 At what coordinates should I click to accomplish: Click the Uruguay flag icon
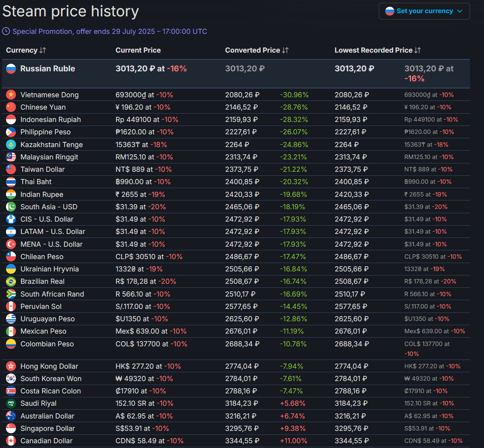pos(11,318)
